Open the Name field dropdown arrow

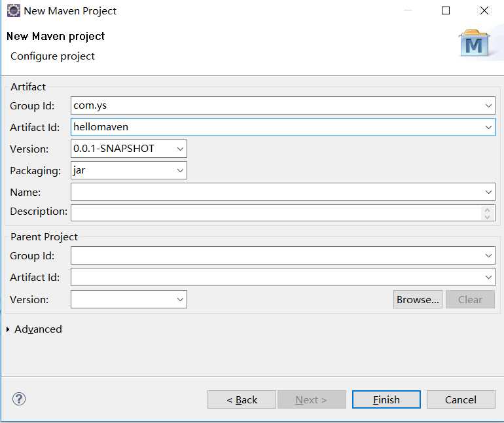[x=488, y=192]
